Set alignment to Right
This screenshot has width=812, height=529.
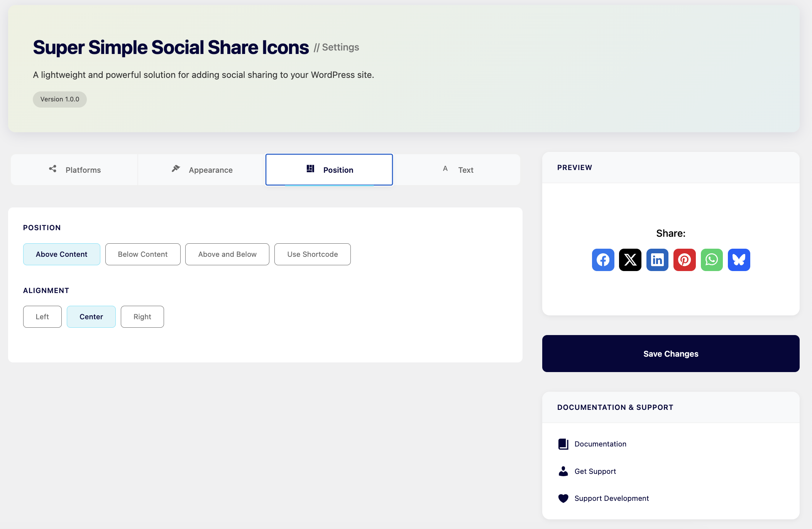tap(142, 317)
